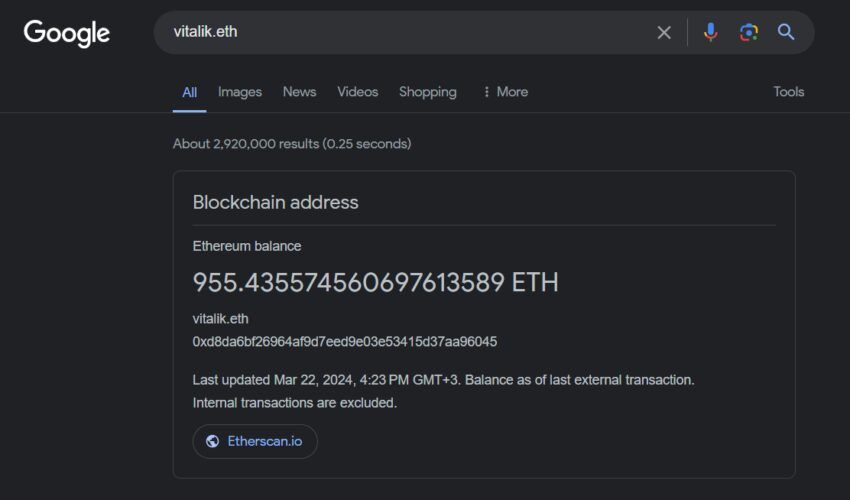Click the magnifying glass search icon
This screenshot has height=500, width=850.
tap(786, 32)
